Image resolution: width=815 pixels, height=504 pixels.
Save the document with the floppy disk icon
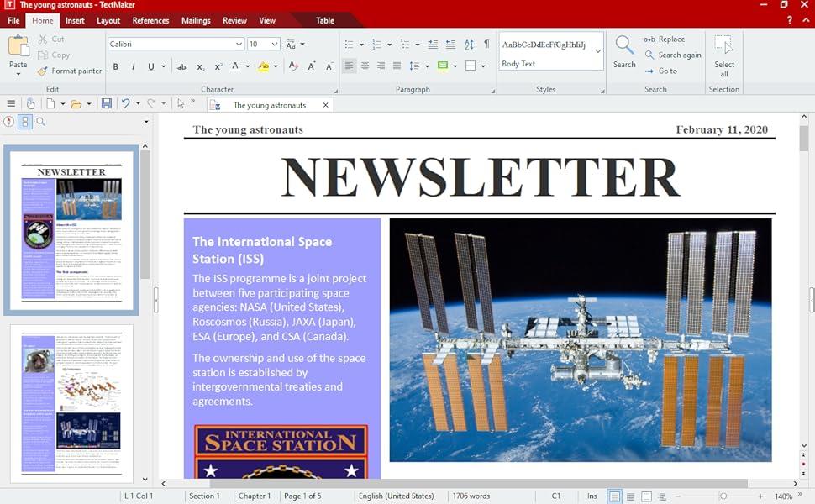pos(107,103)
